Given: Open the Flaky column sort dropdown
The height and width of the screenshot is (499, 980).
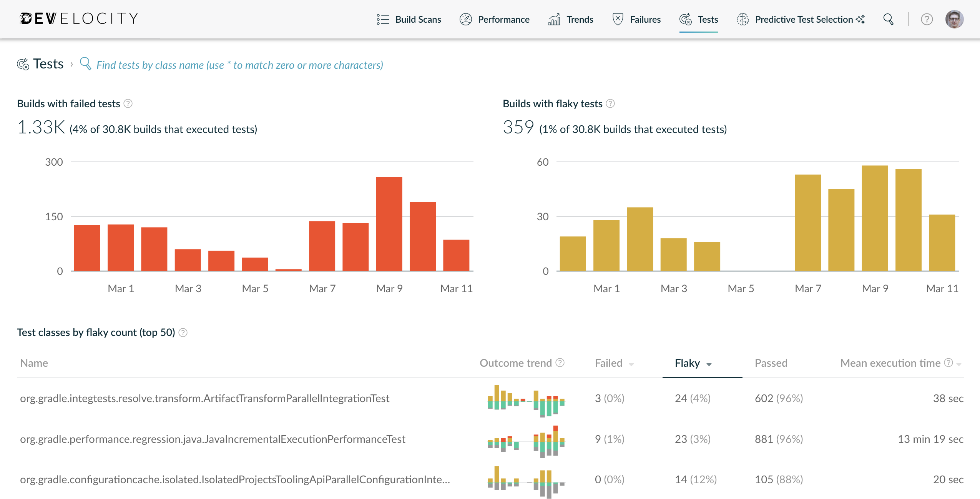Looking at the screenshot, I should 710,364.
